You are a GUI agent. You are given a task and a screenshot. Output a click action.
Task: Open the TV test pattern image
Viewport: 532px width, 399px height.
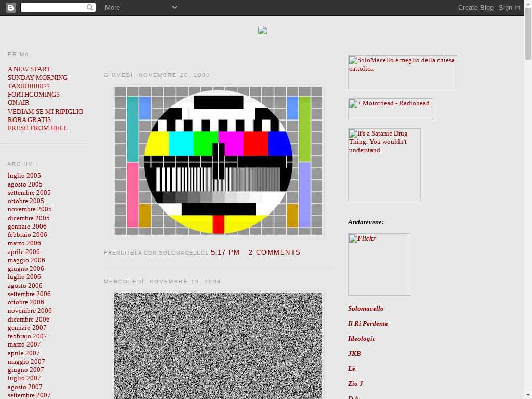click(218, 161)
